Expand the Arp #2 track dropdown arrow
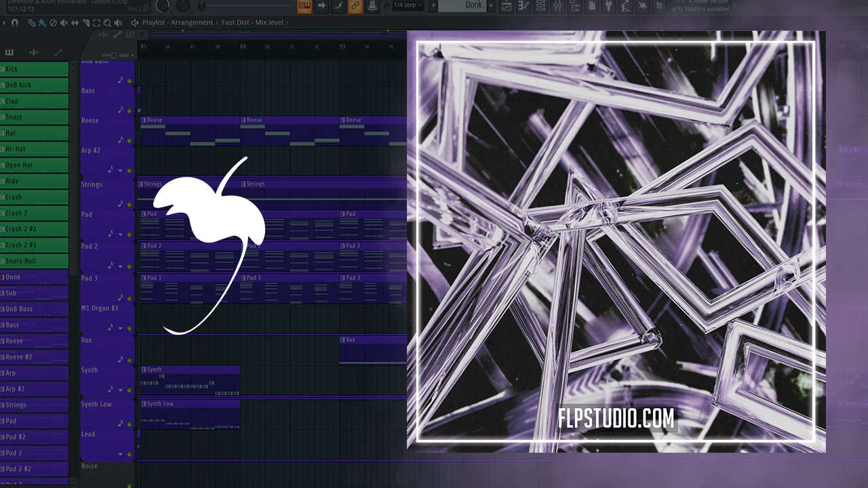Screen dimensions: 868x488 pos(121,171)
